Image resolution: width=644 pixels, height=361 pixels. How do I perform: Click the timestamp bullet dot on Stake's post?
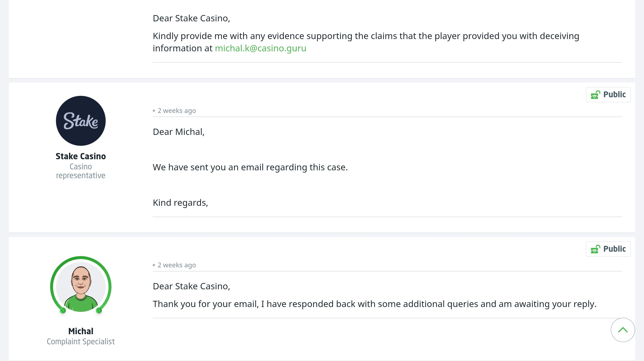tap(154, 111)
